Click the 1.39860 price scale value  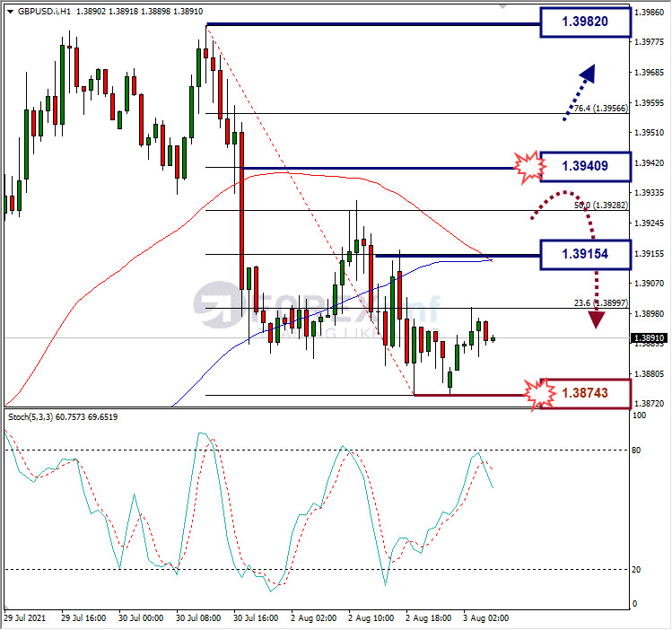click(649, 12)
